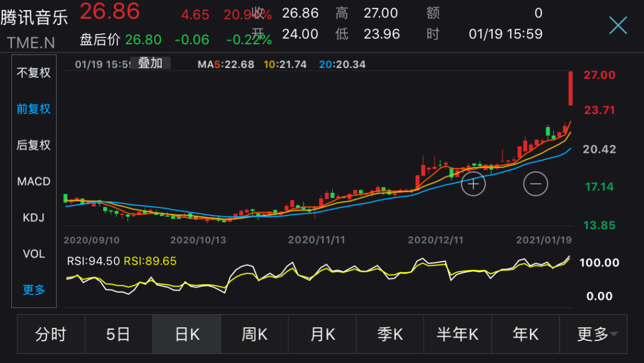Click the after-hours change -0.06

click(192, 40)
